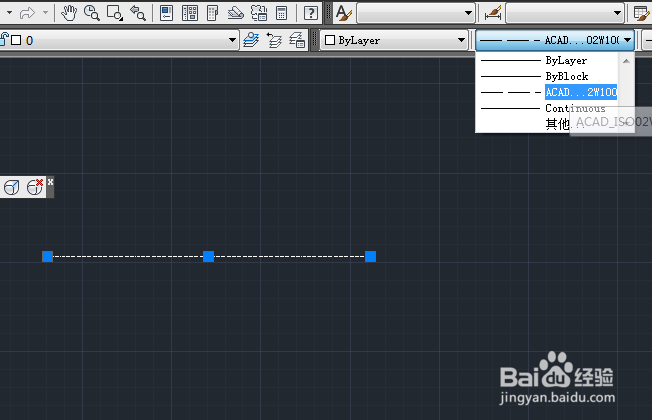Open the Sheet Set Manager icon
Image resolution: width=652 pixels, height=420 pixels.
[235, 13]
